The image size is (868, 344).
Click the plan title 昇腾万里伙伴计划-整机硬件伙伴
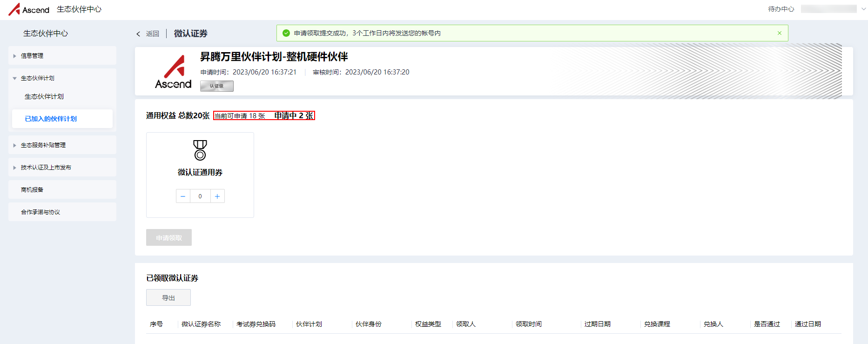274,57
